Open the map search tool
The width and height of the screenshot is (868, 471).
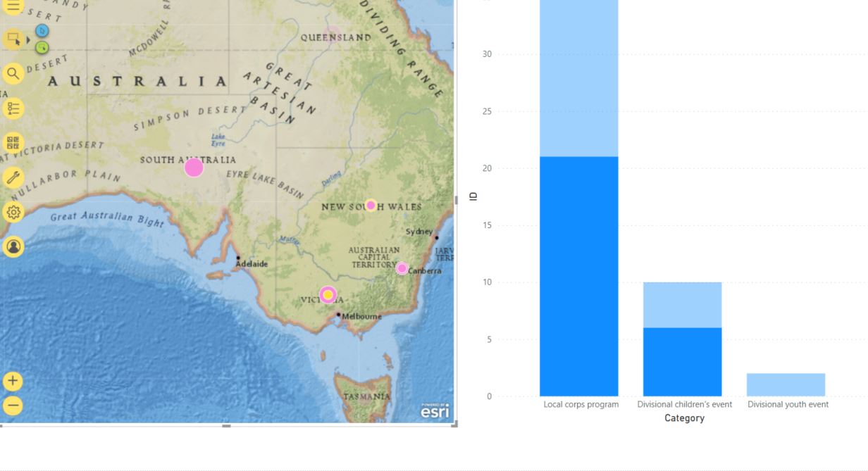[13, 73]
